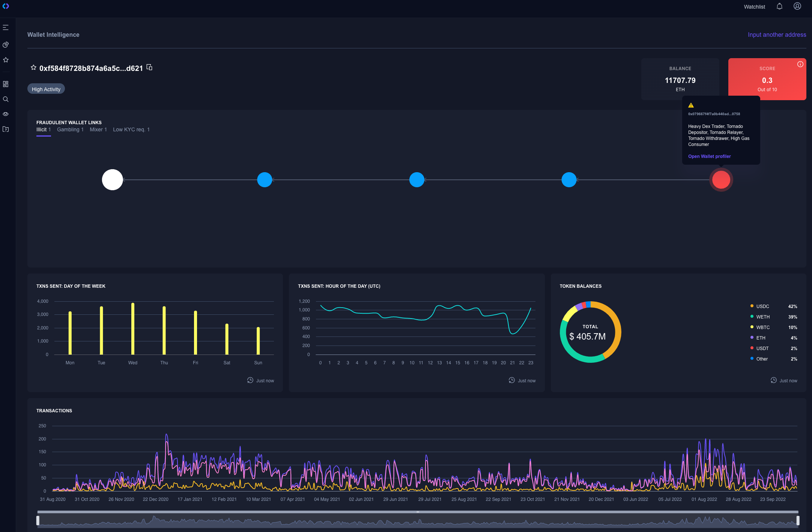Open the star favorites sidebar icon

[x=6, y=60]
